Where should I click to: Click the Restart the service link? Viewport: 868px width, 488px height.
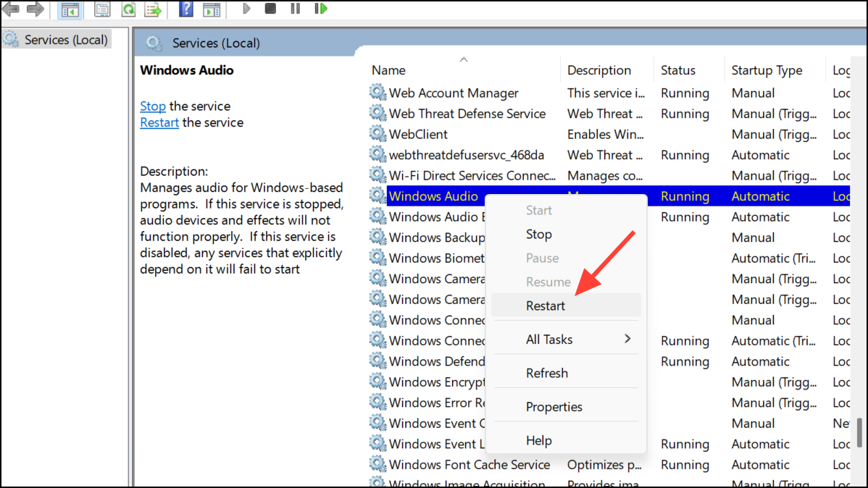click(x=159, y=123)
